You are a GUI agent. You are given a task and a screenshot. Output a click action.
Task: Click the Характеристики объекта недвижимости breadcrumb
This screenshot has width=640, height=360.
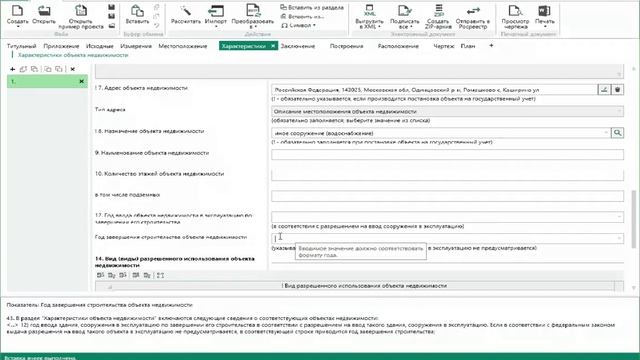tap(73, 55)
